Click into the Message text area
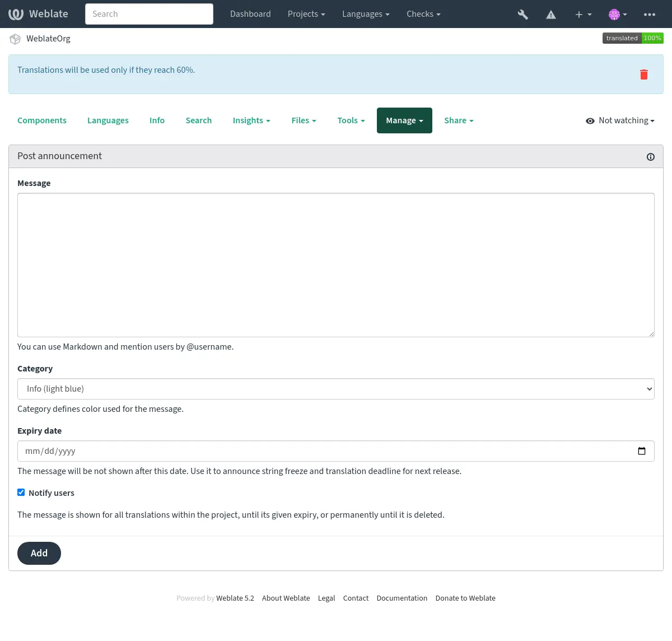Viewport: 672px width, 641px height. (x=336, y=265)
